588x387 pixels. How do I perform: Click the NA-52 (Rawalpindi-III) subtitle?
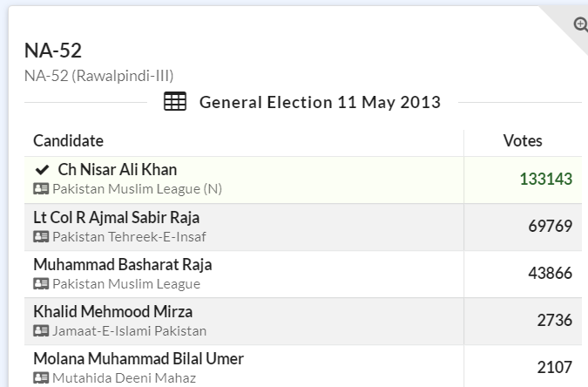pyautogui.click(x=98, y=76)
